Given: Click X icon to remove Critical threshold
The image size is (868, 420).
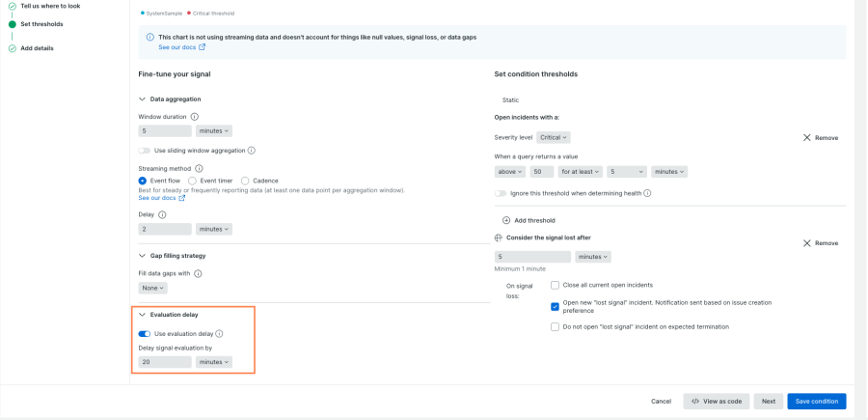Looking at the screenshot, I should pyautogui.click(x=806, y=137).
